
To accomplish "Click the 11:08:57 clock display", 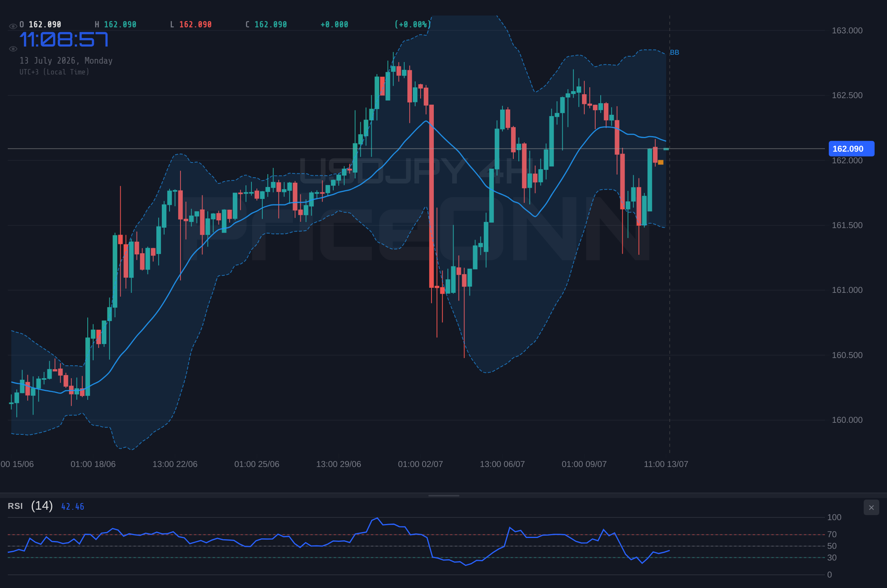I will (64, 40).
